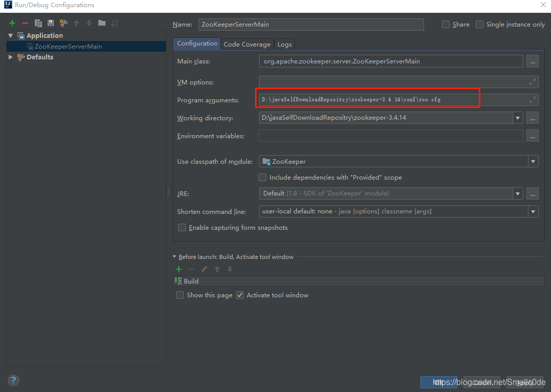551x392 pixels.
Task: Add a Before launch task
Action: (x=179, y=269)
